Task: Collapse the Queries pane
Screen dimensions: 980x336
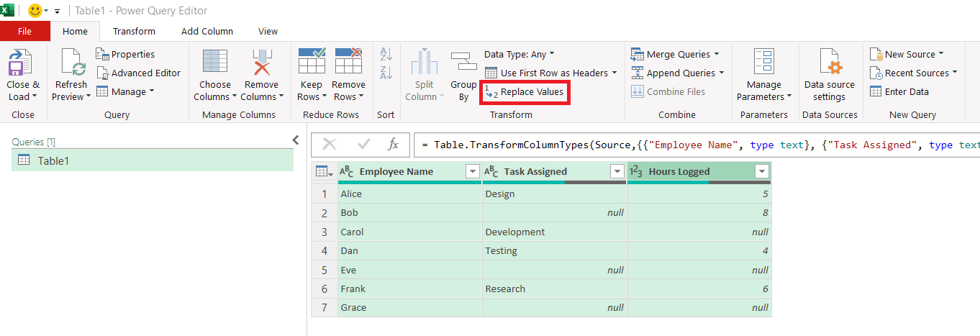Action: 295,140
